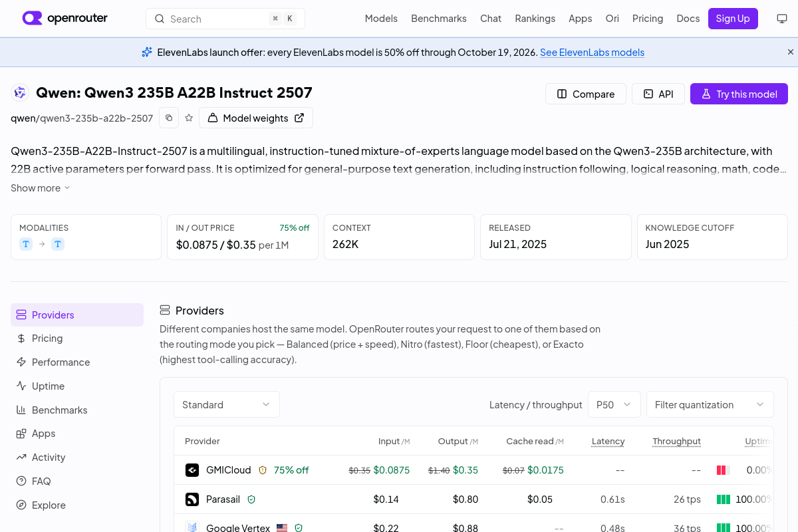Select FAQ in the sidebar

point(77,481)
